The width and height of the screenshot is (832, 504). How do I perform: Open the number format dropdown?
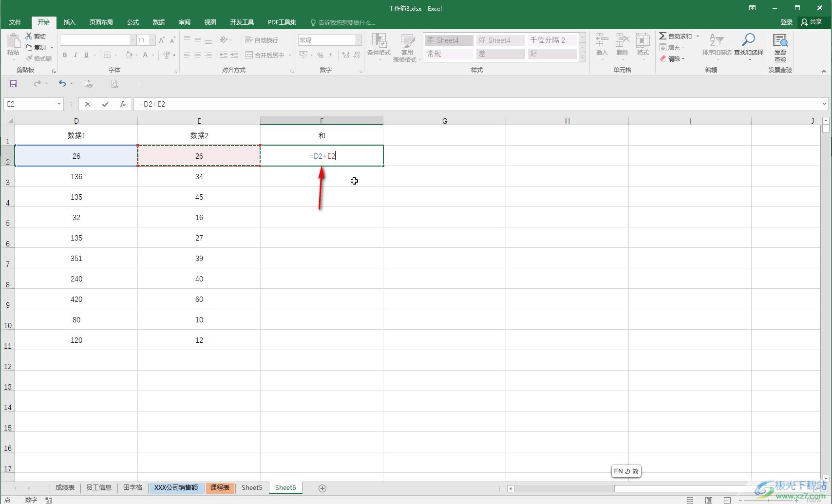click(359, 40)
